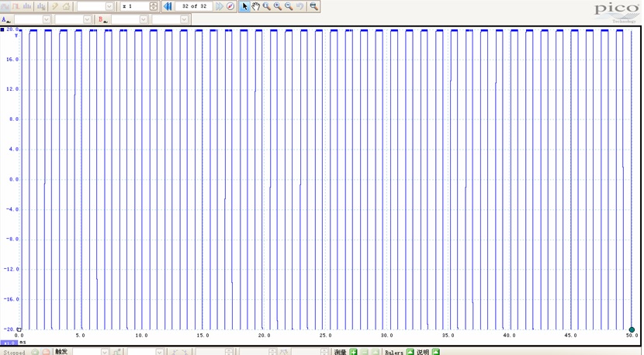This screenshot has height=355, width=644.
Task: Switch to spectrum mode icon
Action: 27,6
